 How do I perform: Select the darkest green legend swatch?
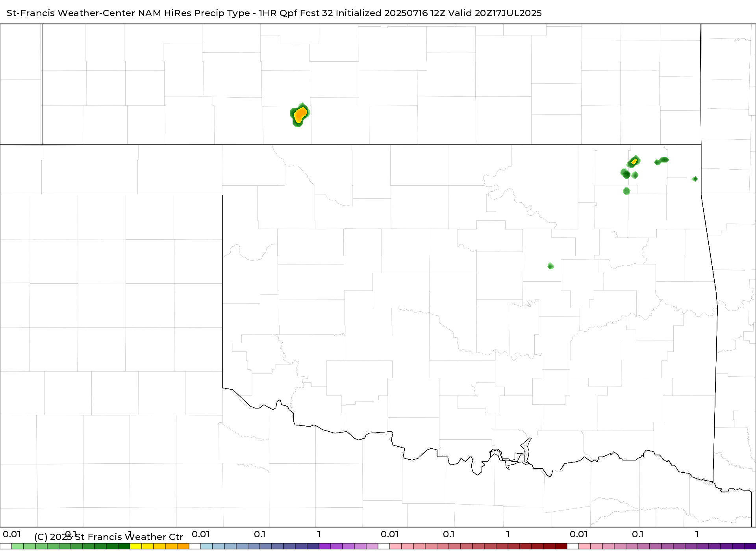(x=124, y=546)
